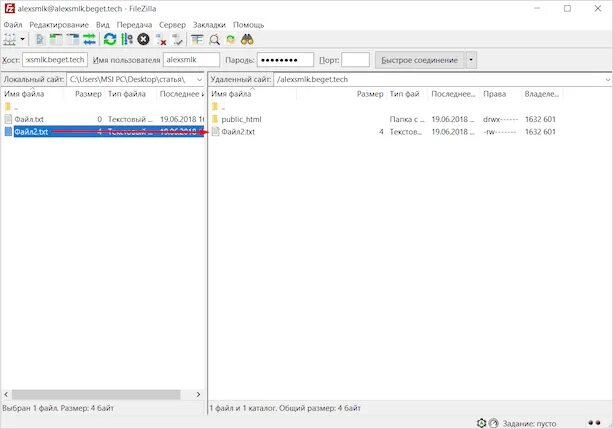Toggle remote directory tree icon
Screen dimensions: 613x429
point(73,39)
